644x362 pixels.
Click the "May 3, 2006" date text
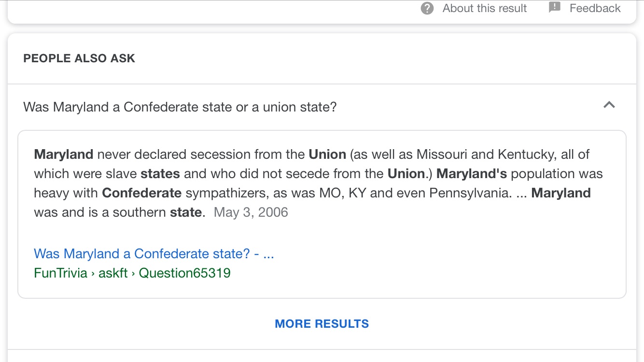click(251, 212)
